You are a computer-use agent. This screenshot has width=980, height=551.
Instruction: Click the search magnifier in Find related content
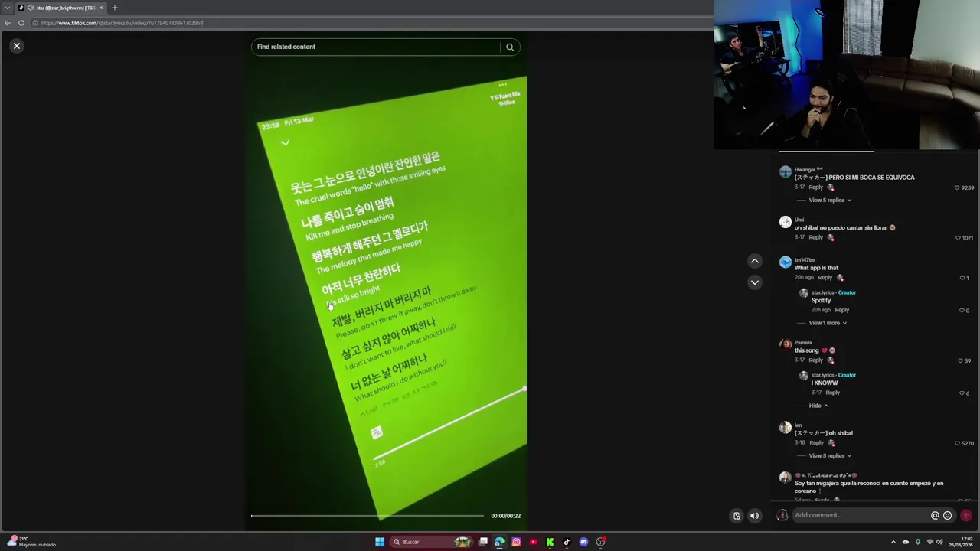510,47
